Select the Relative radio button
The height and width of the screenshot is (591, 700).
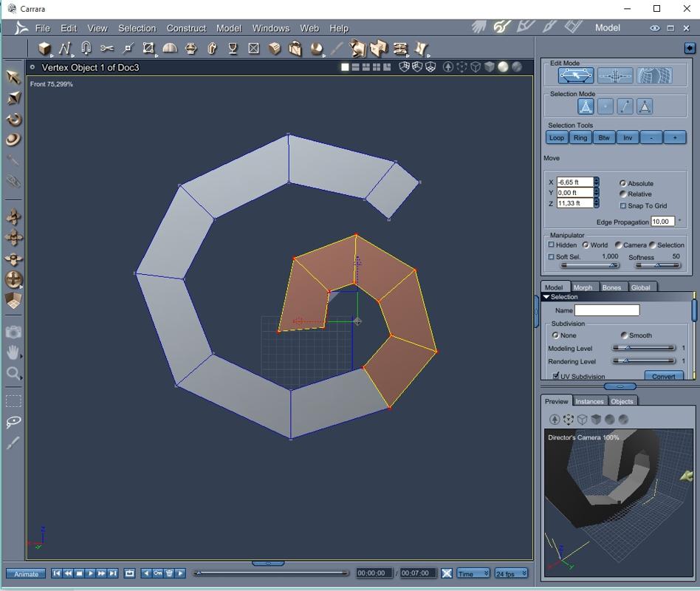click(623, 194)
